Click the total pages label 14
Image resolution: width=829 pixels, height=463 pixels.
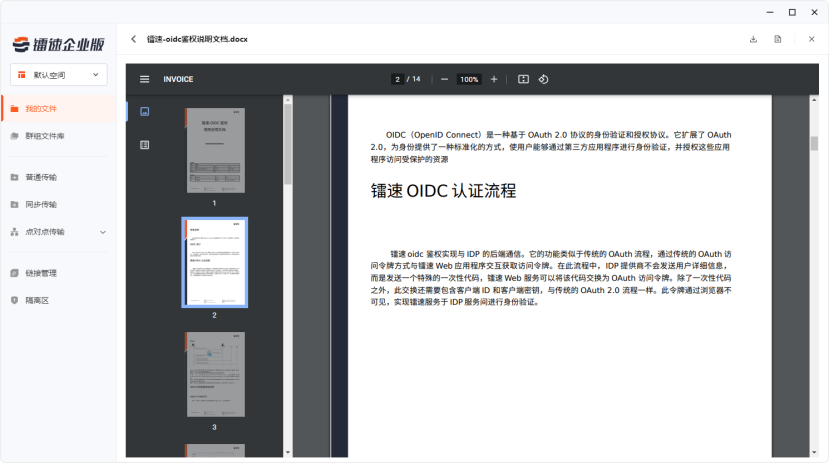(417, 79)
